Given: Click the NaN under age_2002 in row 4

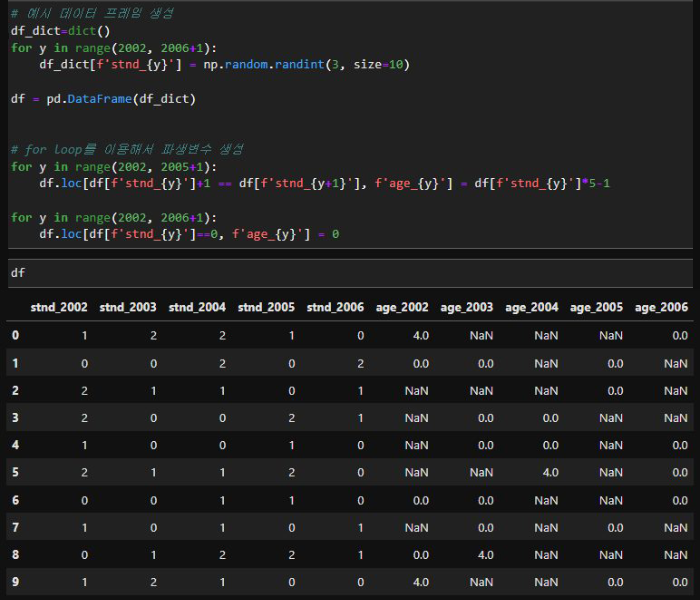Looking at the screenshot, I should (417, 445).
